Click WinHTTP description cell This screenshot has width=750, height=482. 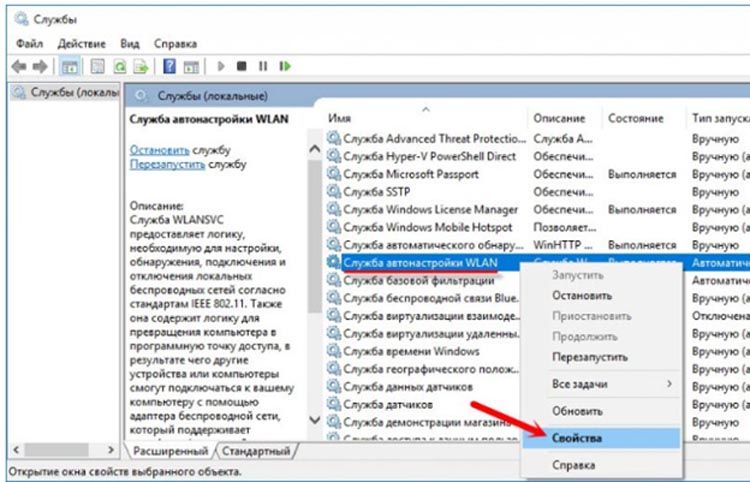563,245
